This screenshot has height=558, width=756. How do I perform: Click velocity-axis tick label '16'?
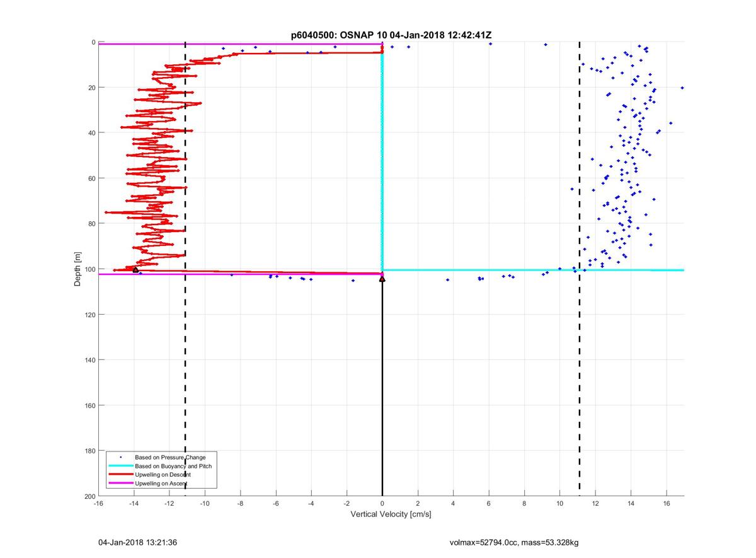click(666, 504)
